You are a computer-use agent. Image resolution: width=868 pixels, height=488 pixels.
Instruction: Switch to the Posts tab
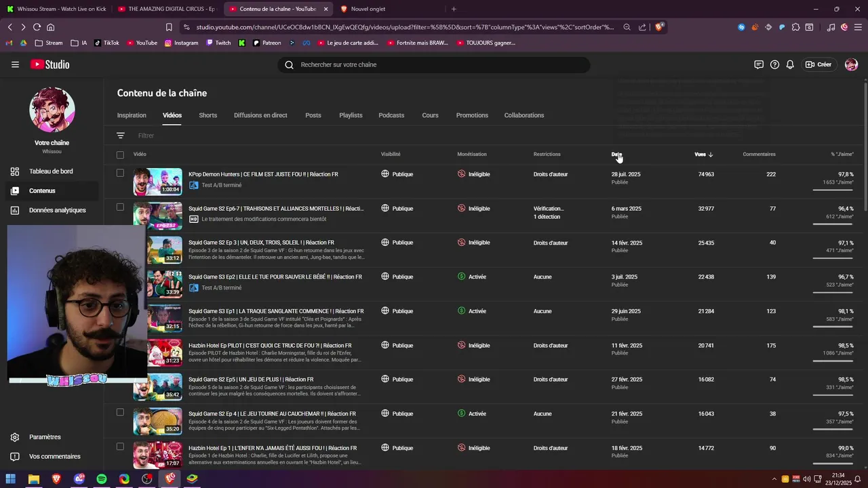point(313,115)
